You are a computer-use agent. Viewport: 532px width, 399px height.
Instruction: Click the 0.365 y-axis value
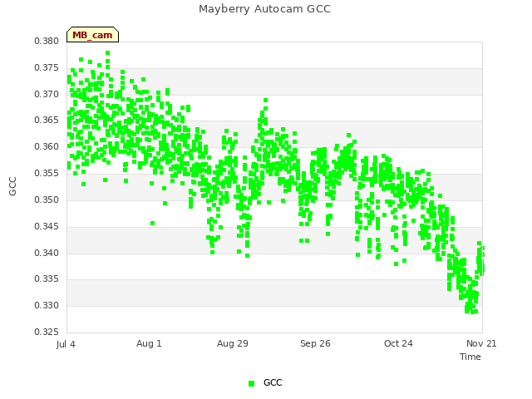47,120
